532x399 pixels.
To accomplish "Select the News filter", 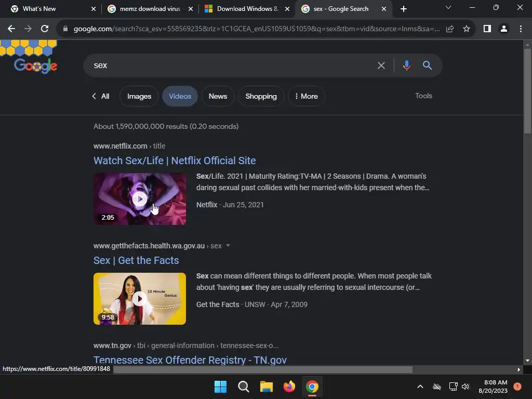I will tap(218, 96).
